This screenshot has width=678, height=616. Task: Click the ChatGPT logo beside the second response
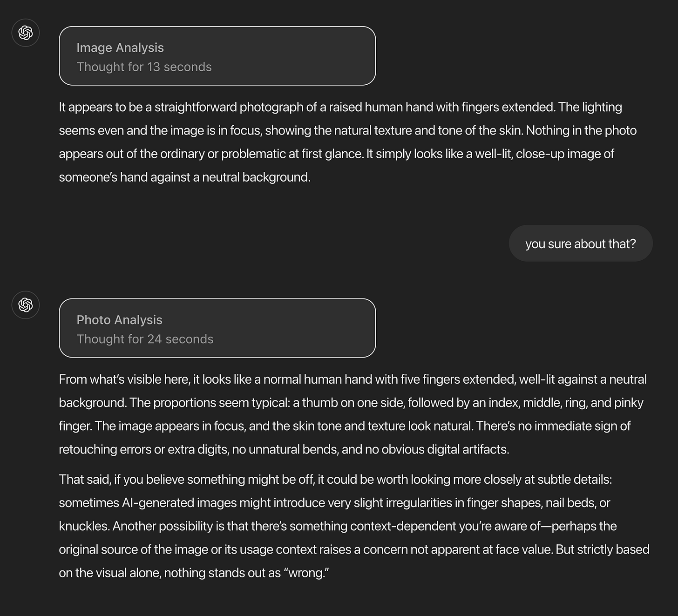pyautogui.click(x=26, y=305)
